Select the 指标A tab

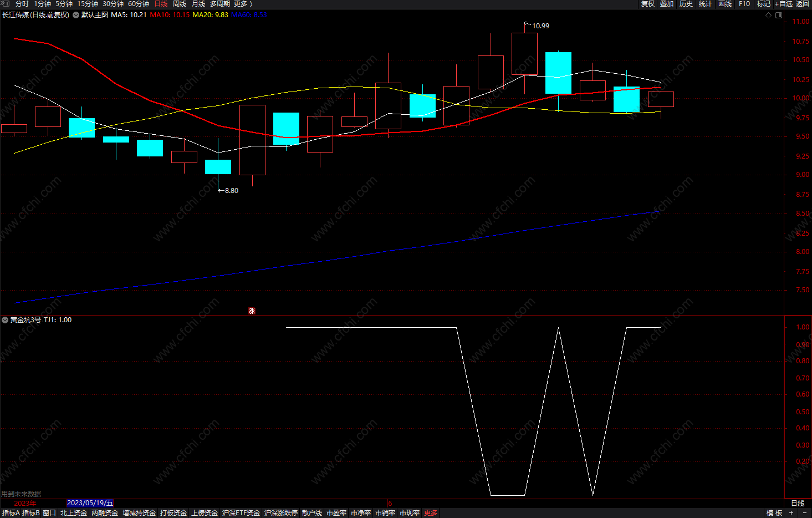(11, 513)
